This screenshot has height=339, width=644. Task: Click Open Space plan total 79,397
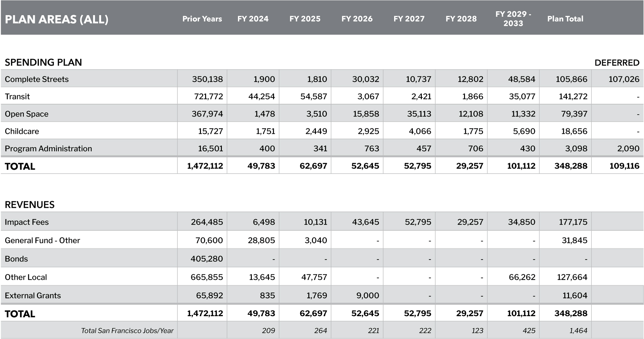click(574, 114)
